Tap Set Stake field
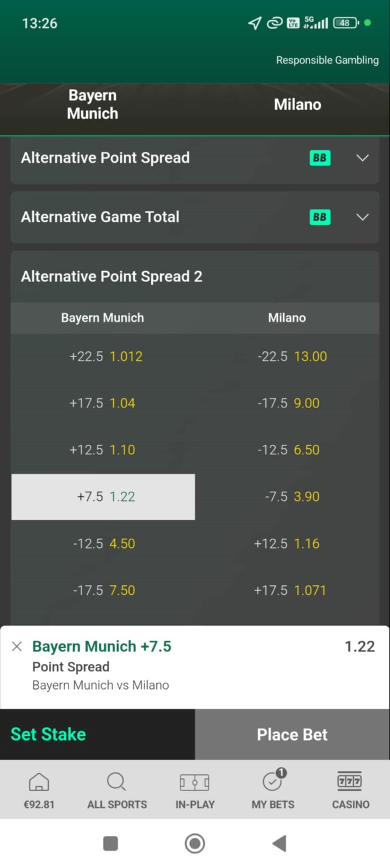Viewport: 390px width, 868px height. pos(97,734)
